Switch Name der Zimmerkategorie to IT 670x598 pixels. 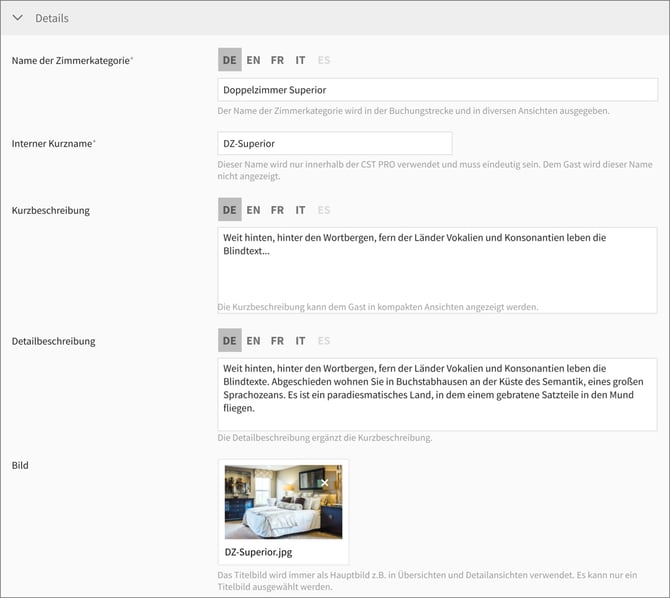point(300,60)
